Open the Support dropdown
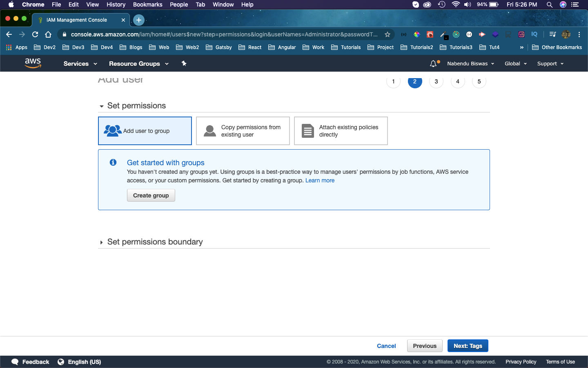 pyautogui.click(x=550, y=64)
